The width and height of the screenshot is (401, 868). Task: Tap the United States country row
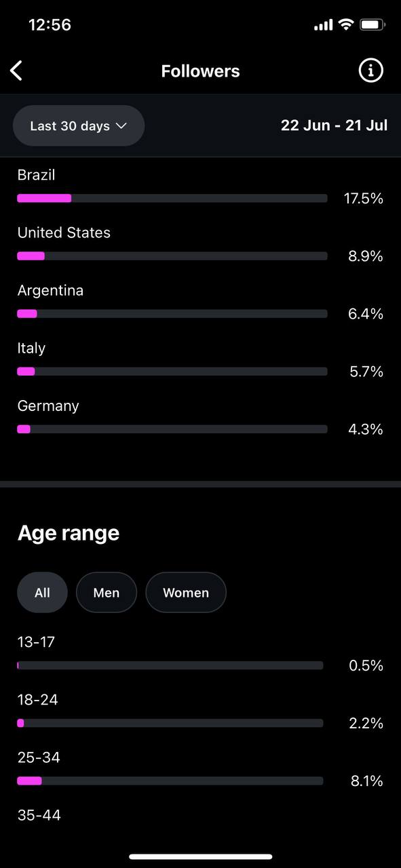coord(200,245)
